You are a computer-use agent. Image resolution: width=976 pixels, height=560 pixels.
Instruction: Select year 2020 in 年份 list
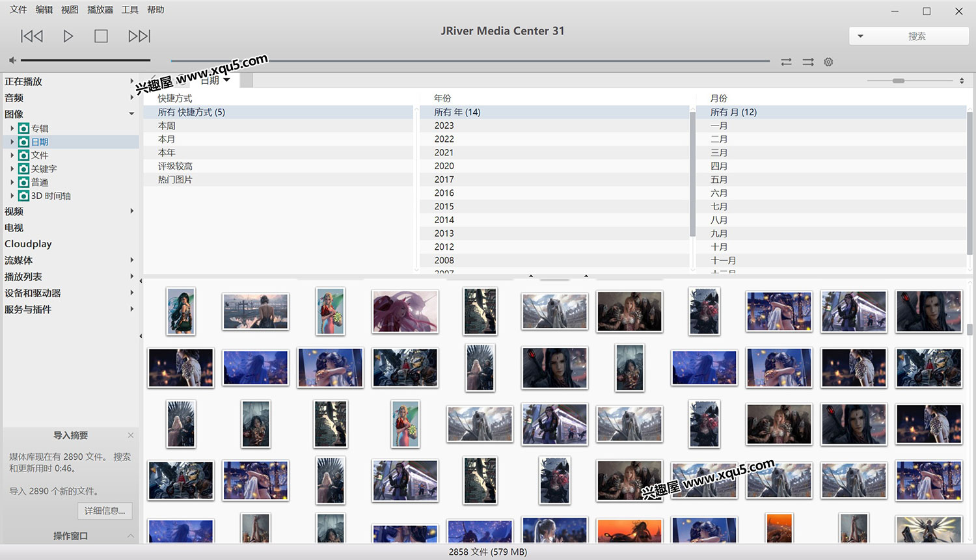click(x=554, y=166)
